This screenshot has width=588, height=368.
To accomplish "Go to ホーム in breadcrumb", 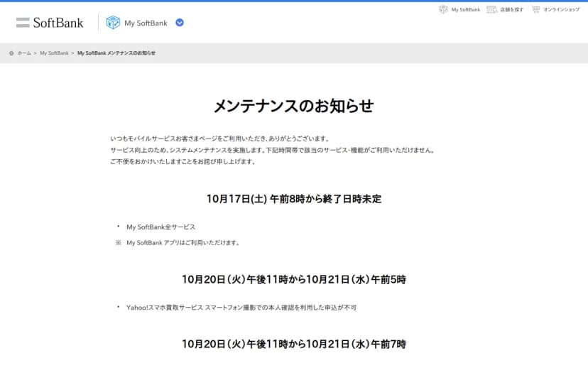I will point(24,53).
